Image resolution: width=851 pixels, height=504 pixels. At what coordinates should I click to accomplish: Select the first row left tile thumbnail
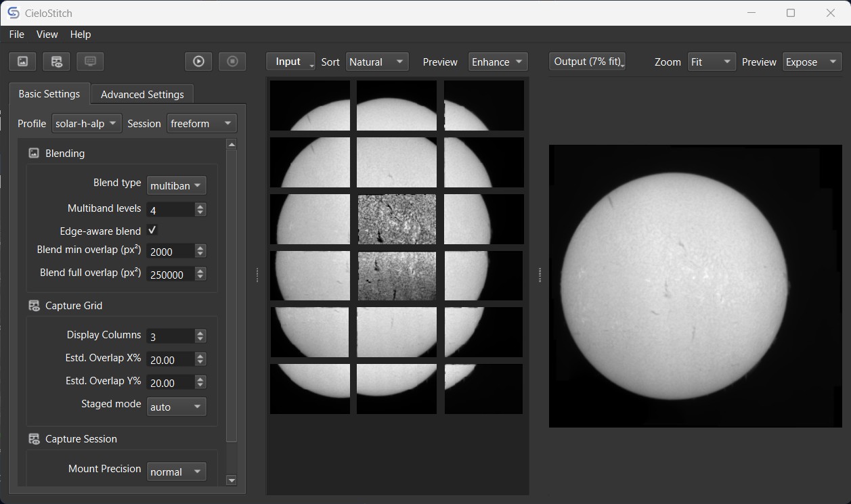pyautogui.click(x=310, y=106)
